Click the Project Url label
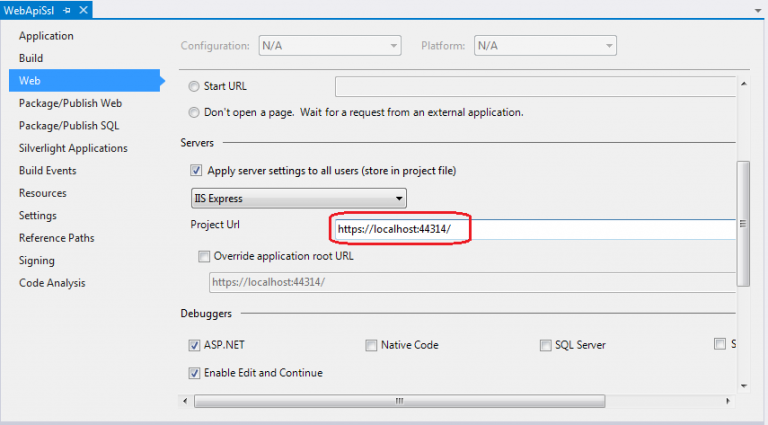The image size is (768, 425). point(215,225)
